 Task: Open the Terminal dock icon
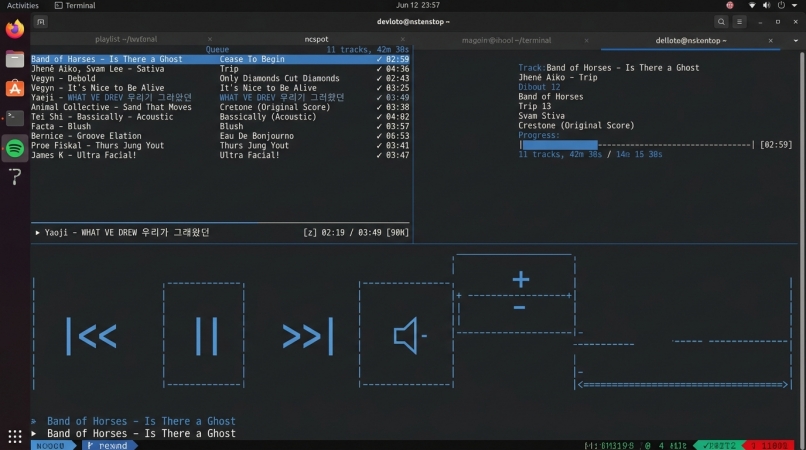15,118
